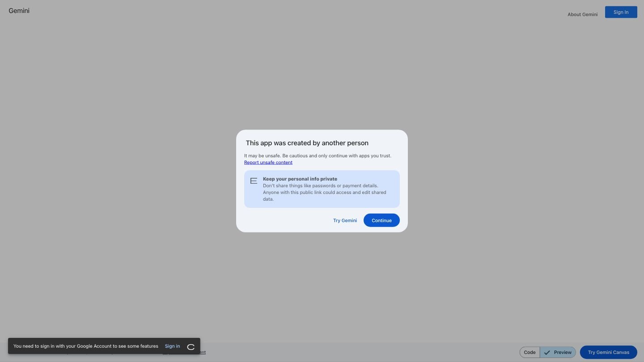The height and width of the screenshot is (362, 644).
Task: Click the Try Gemini Canvas button
Action: pos(608,352)
